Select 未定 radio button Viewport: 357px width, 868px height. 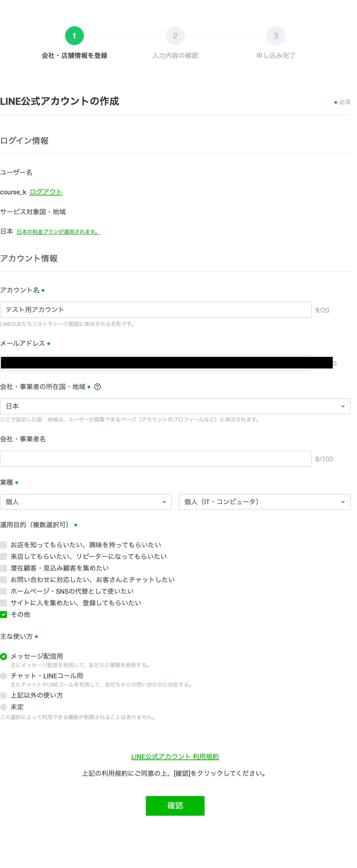(x=4, y=707)
